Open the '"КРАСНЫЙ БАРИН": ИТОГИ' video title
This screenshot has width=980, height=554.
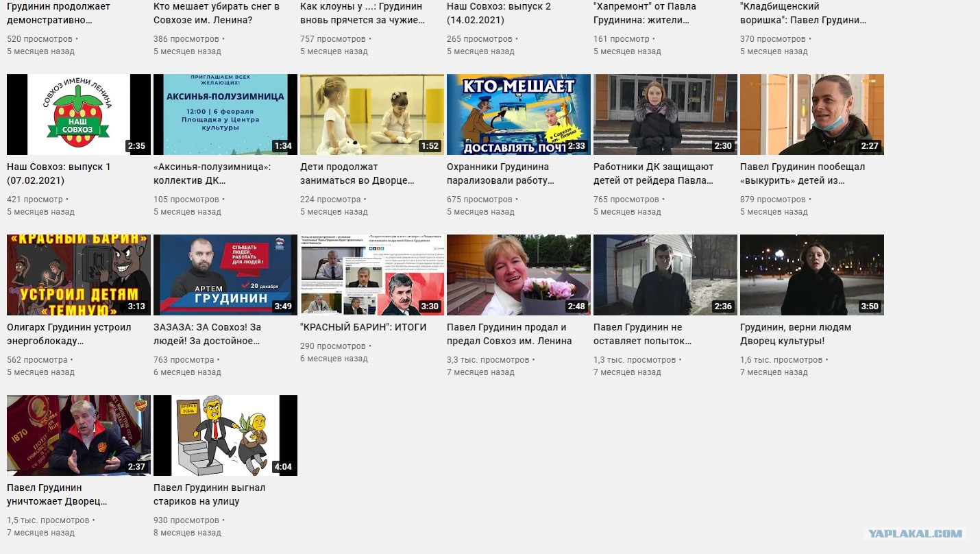tap(363, 327)
